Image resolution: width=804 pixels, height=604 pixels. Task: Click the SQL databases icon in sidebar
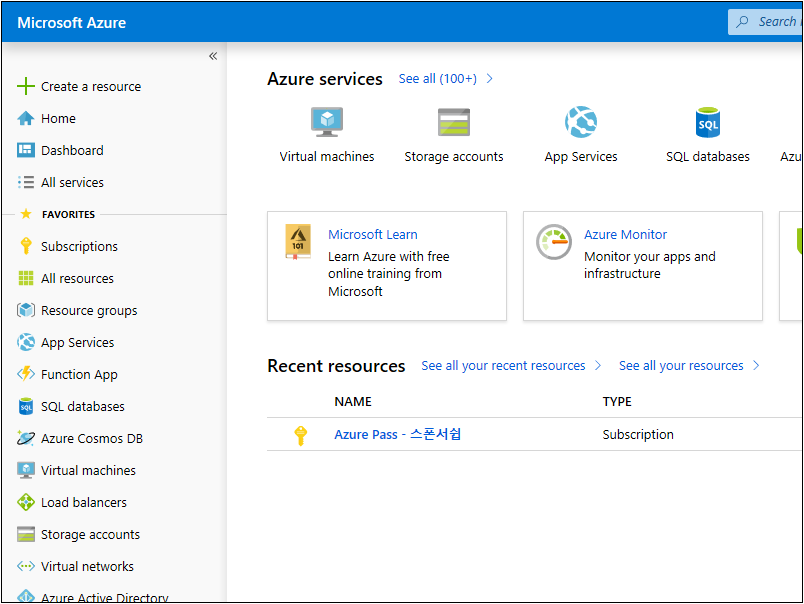[x=26, y=406]
